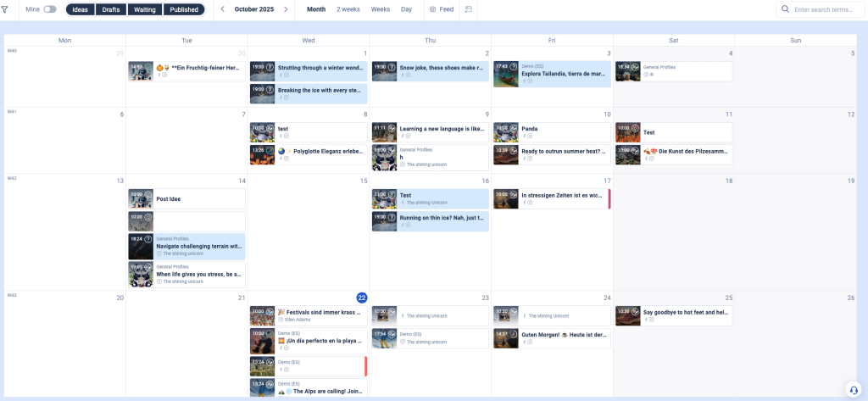The height and width of the screenshot is (401, 868).
Task: Click pink marker on 'In stressigen Zeiten' post
Action: (609, 199)
